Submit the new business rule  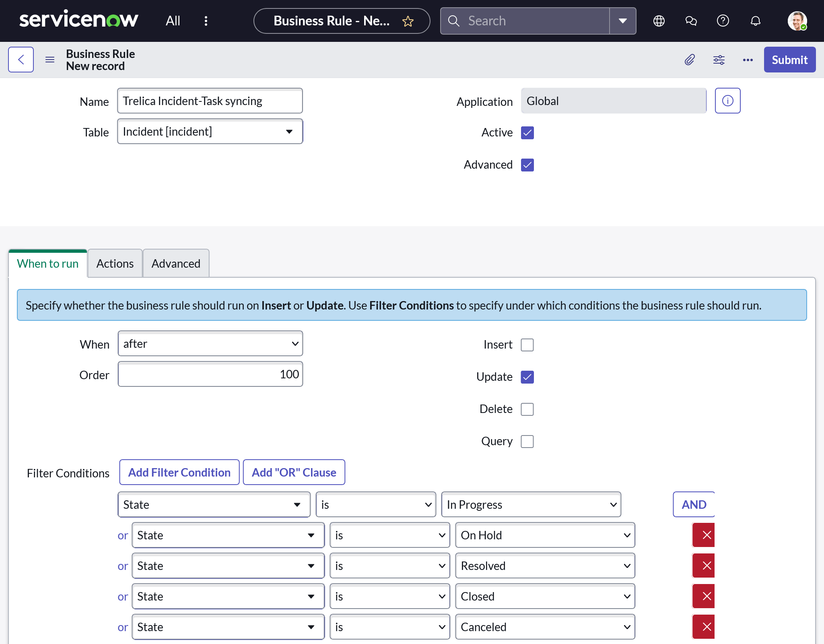click(x=789, y=60)
